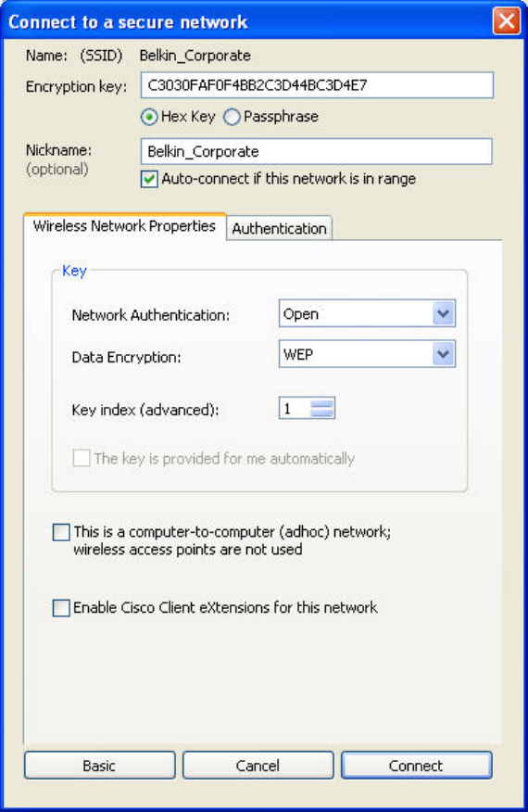Click the Connect button
Image resolution: width=528 pixels, height=812 pixels.
point(416,766)
